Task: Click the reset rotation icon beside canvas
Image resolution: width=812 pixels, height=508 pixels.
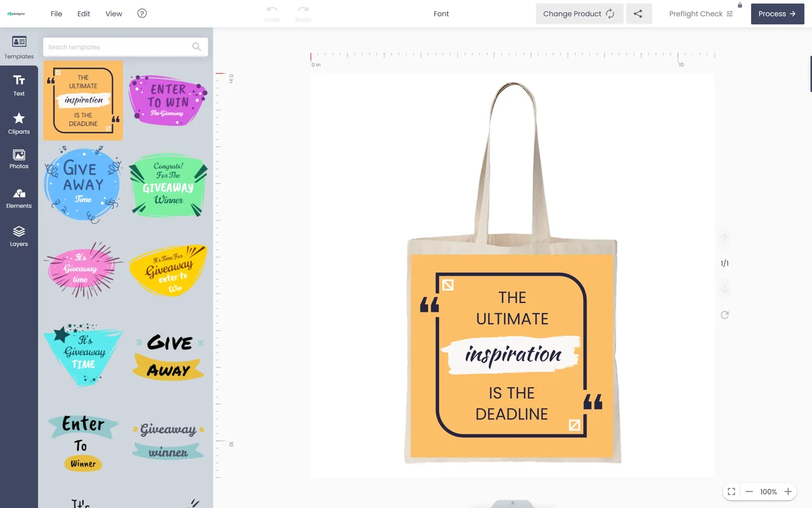Action: tap(725, 315)
